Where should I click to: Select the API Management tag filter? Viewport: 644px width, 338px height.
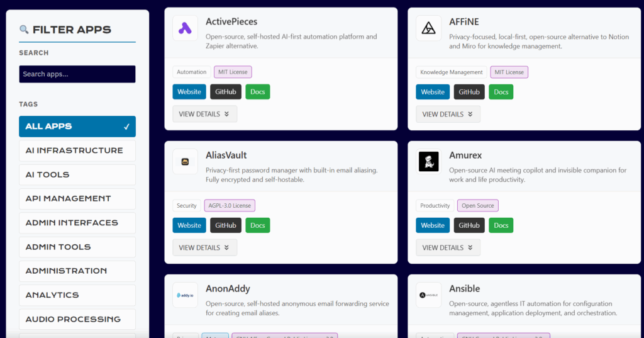coord(77,199)
